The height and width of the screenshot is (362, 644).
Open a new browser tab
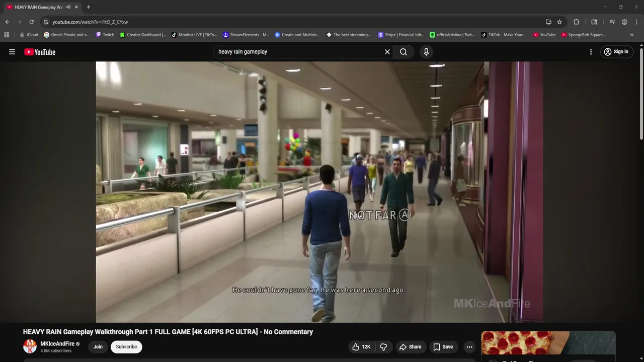click(x=89, y=7)
